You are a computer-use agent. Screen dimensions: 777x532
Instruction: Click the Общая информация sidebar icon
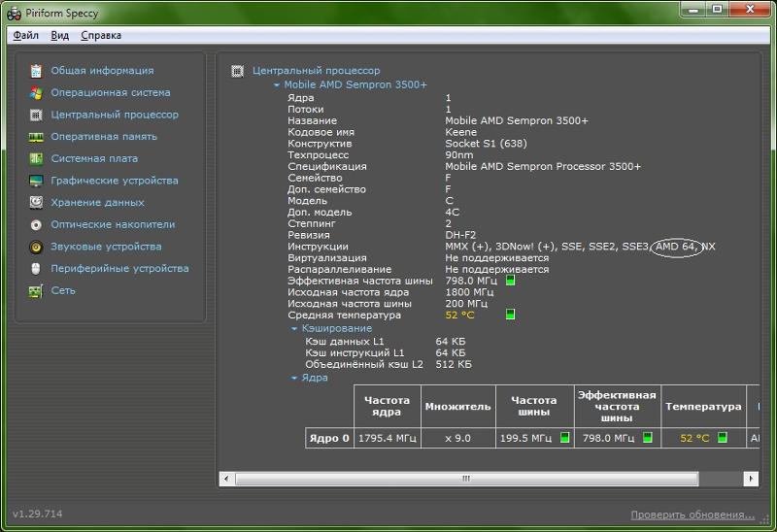tap(36, 71)
